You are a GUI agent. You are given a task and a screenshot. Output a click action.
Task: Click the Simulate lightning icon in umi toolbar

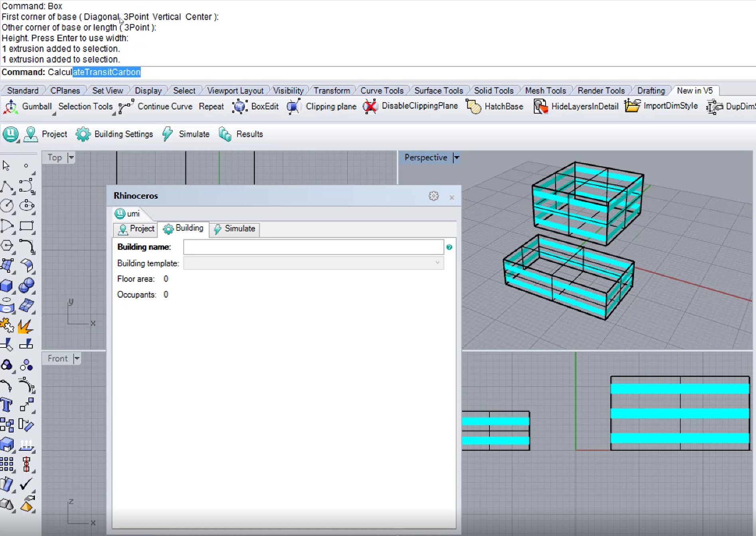167,134
